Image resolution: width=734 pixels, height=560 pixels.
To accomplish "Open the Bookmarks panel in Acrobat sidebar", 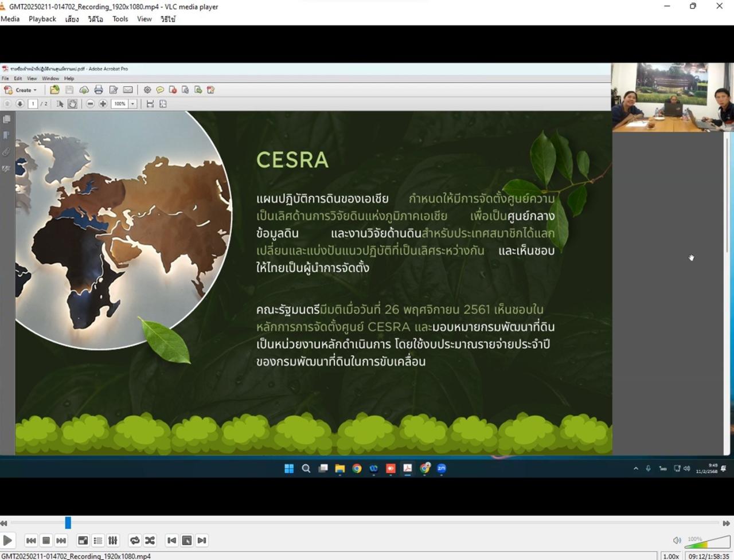I will click(6, 136).
